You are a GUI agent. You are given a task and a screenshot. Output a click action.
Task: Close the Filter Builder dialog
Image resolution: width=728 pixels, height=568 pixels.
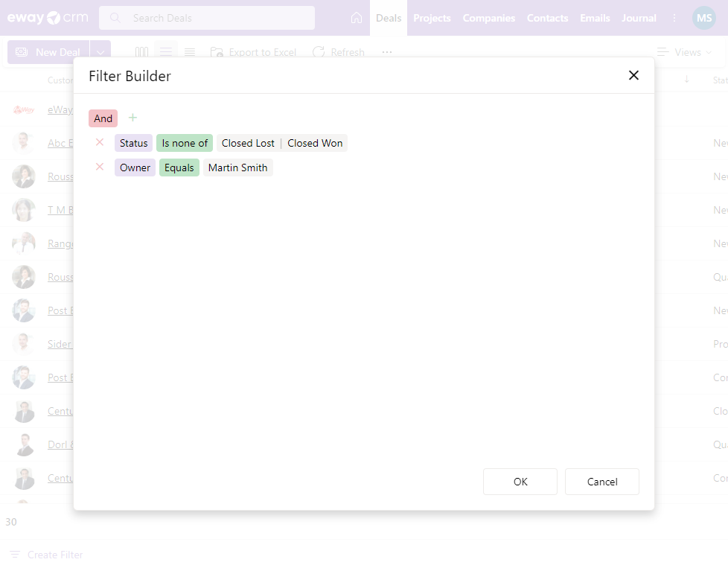point(633,75)
